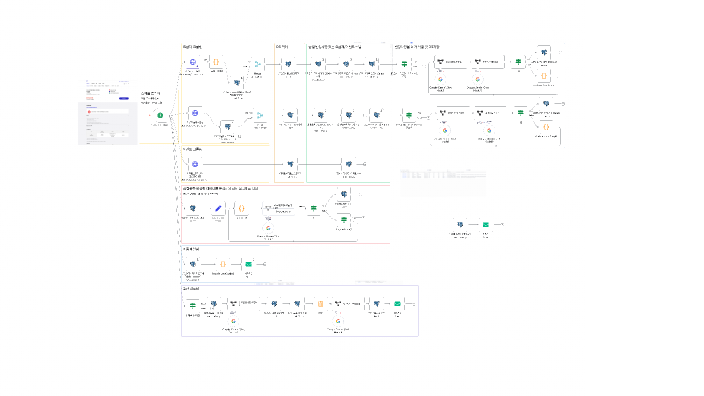Open the Postgres node above the top-right code node
Viewport: 704px width, 396px height.
click(544, 53)
